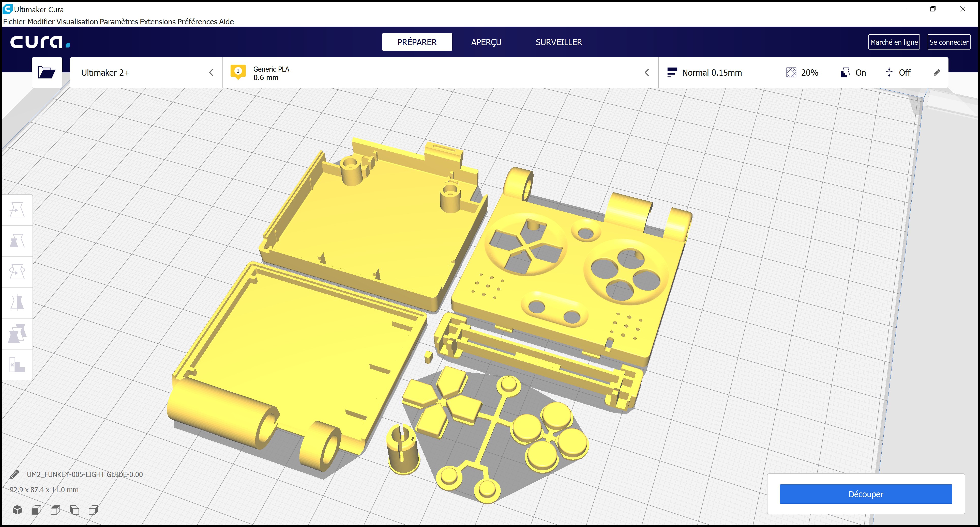Screen dimensions: 980x527
Task: Switch to the APERÇU stage
Action: (x=486, y=42)
